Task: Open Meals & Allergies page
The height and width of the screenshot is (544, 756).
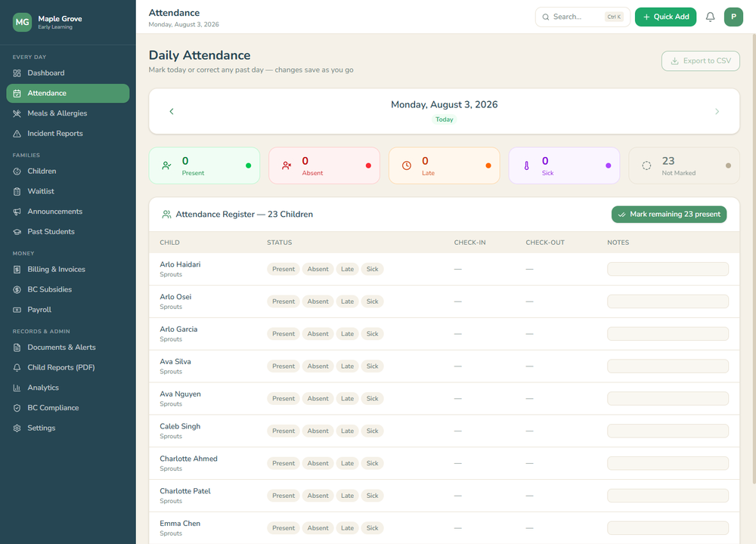Action: point(67,114)
